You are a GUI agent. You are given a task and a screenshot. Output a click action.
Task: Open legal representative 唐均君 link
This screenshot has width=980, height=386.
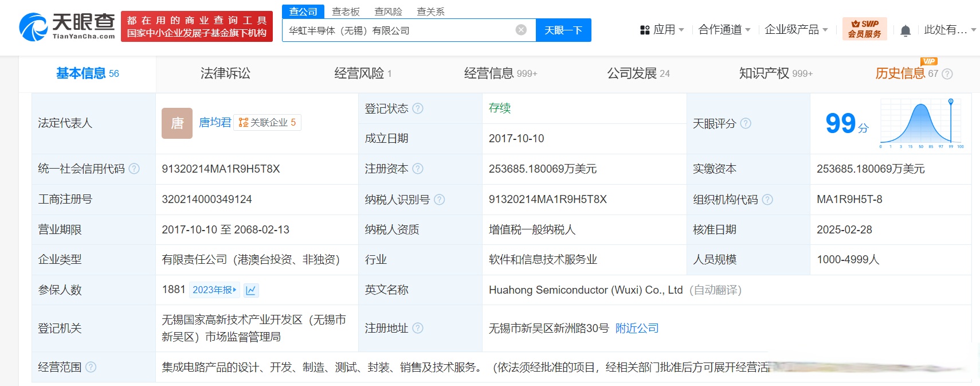tap(215, 123)
